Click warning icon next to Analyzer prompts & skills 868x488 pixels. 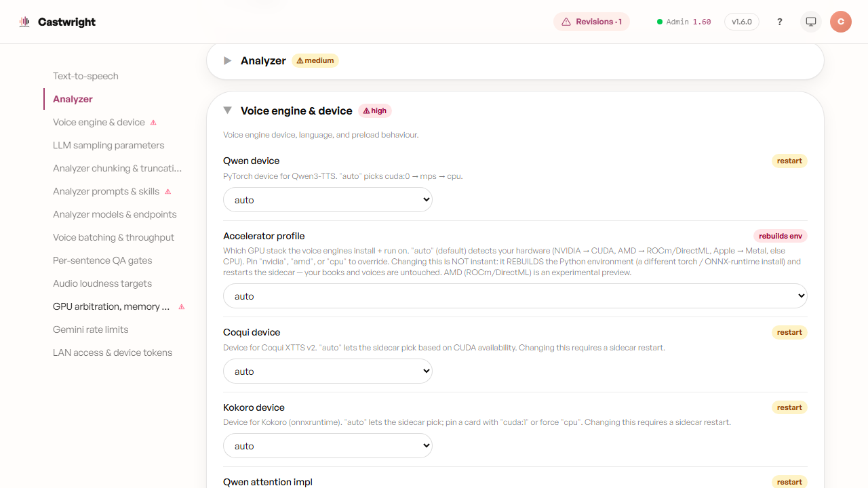pyautogui.click(x=168, y=192)
